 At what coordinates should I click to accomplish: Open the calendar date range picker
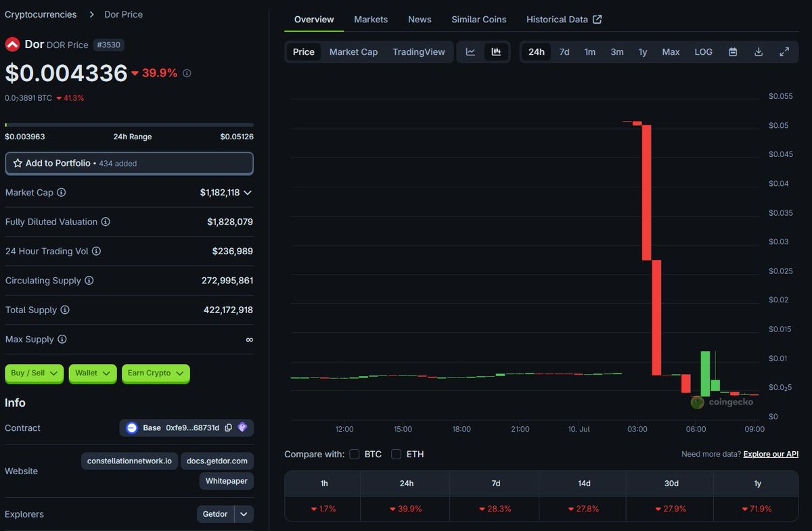[x=733, y=52]
